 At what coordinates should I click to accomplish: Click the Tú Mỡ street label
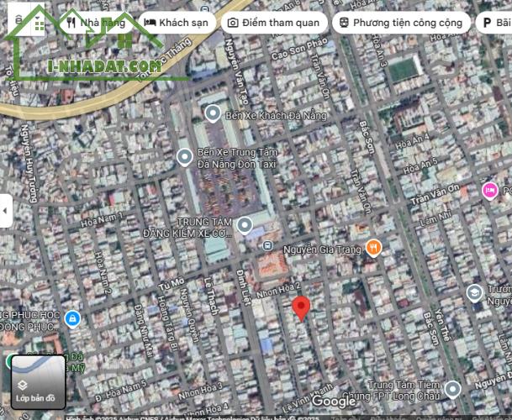(x=172, y=284)
